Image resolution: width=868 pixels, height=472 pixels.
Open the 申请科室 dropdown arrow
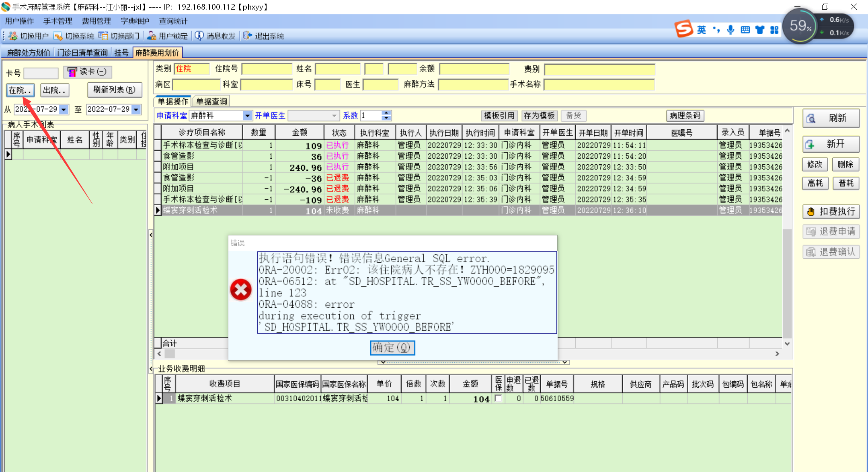coord(247,116)
